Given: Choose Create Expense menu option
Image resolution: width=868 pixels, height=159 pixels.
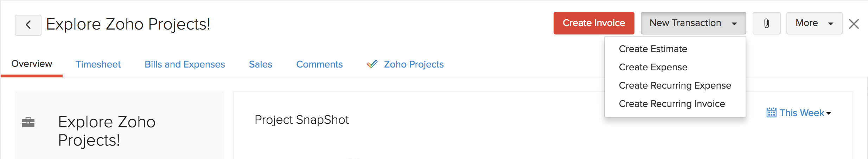Looking at the screenshot, I should click(x=653, y=67).
